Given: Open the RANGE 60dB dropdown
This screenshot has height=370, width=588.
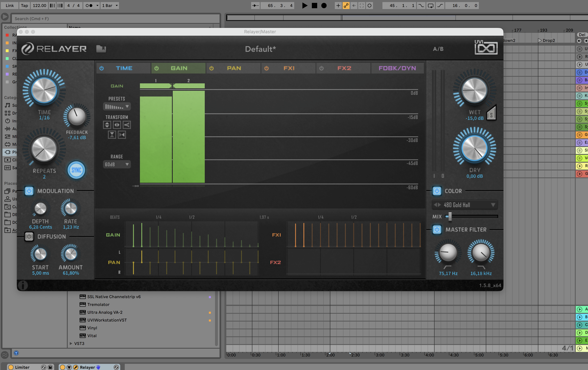Looking at the screenshot, I should pos(117,164).
